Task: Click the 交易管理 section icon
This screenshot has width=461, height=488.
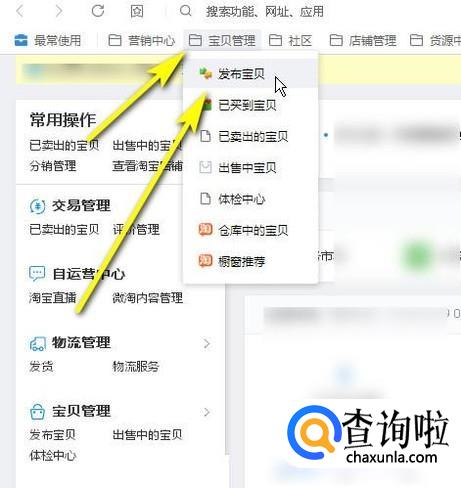Action: (38, 206)
